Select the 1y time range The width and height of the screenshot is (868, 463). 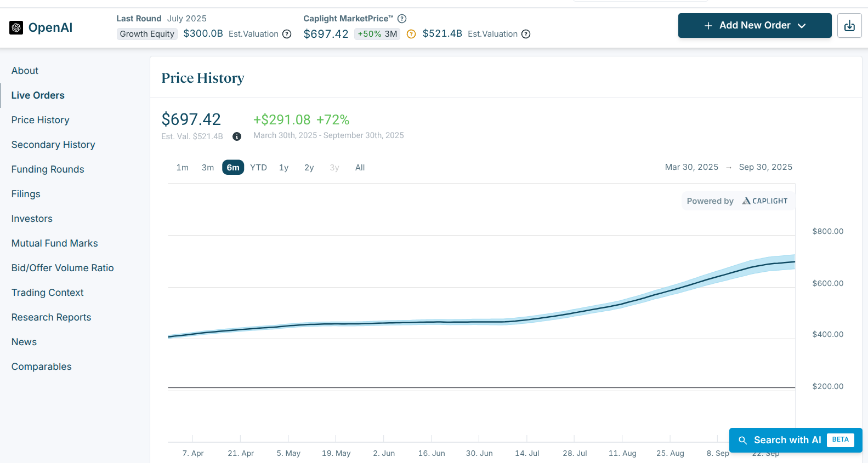pos(283,168)
